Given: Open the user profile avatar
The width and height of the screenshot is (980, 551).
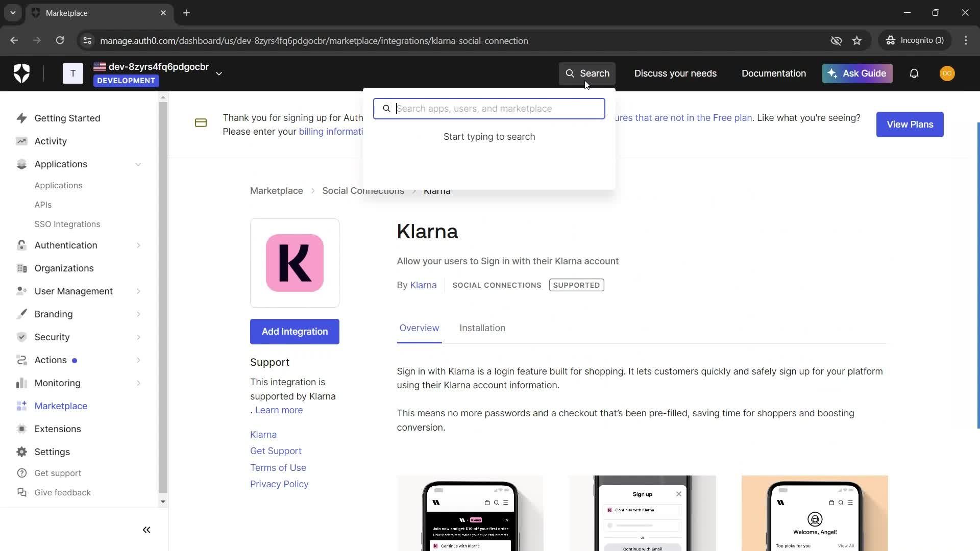Looking at the screenshot, I should [947, 73].
